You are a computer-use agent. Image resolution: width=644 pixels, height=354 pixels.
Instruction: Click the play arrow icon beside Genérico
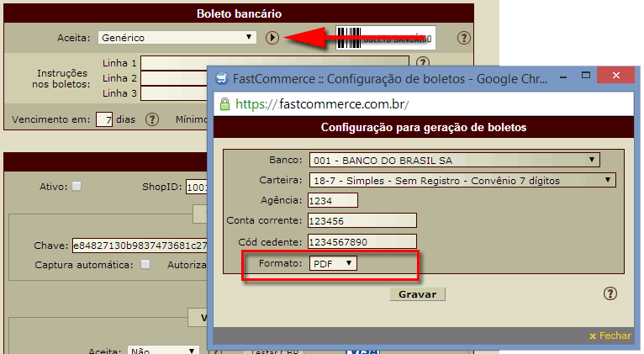272,38
